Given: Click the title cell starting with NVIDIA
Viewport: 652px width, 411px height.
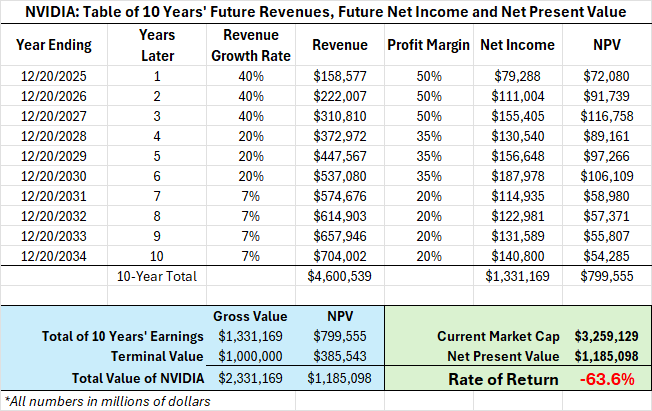Looking at the screenshot, I should click(326, 13).
